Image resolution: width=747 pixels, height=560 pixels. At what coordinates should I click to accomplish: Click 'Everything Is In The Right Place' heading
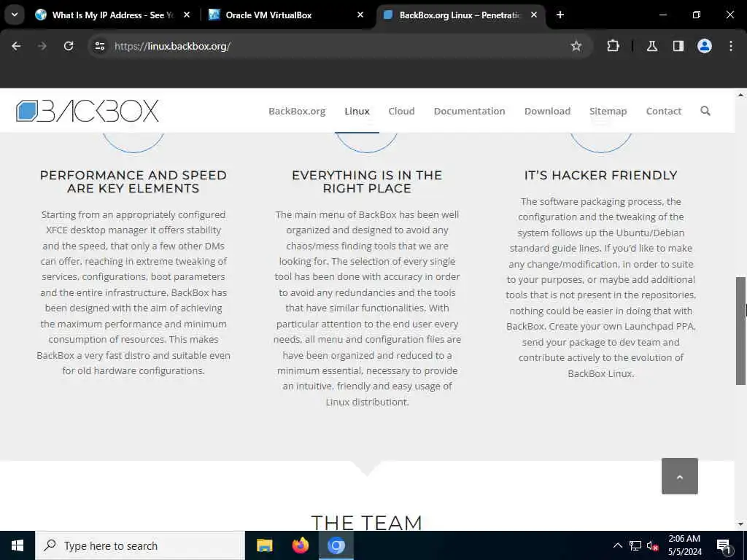(367, 182)
